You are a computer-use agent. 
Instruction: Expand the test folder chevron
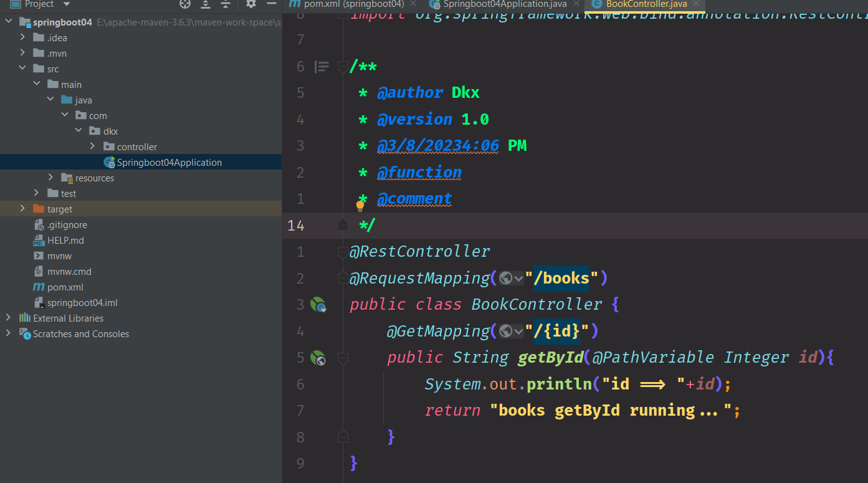click(x=37, y=194)
